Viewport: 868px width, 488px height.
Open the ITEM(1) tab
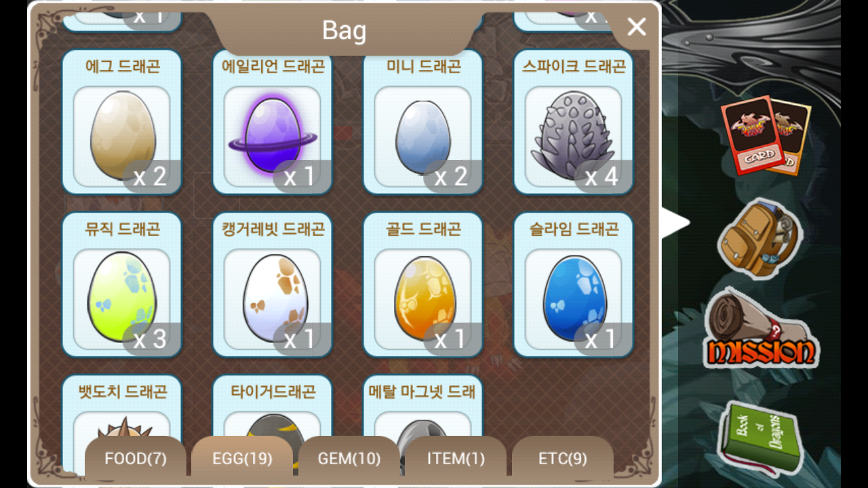point(456,459)
